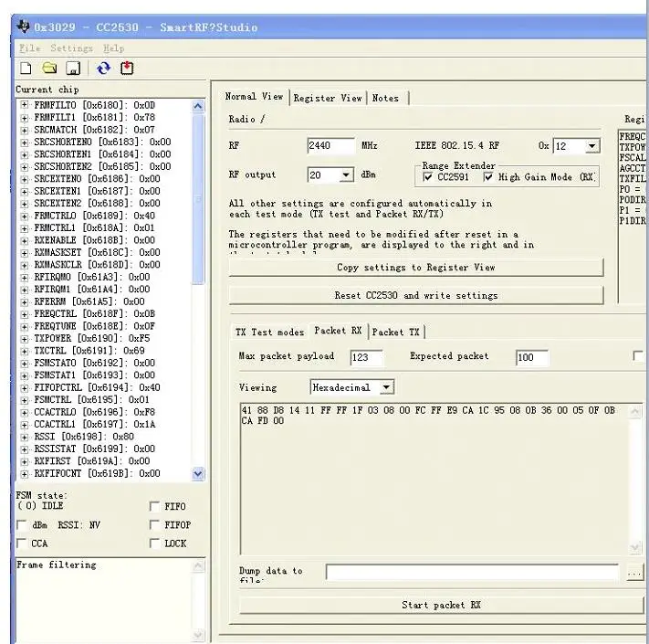Click Reset CC2530 and write settings button
The width and height of the screenshot is (649, 644).
pos(416,295)
